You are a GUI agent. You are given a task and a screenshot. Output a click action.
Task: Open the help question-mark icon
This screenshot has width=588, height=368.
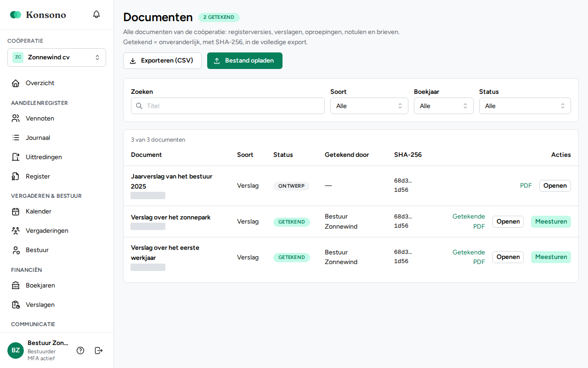pyautogui.click(x=80, y=351)
